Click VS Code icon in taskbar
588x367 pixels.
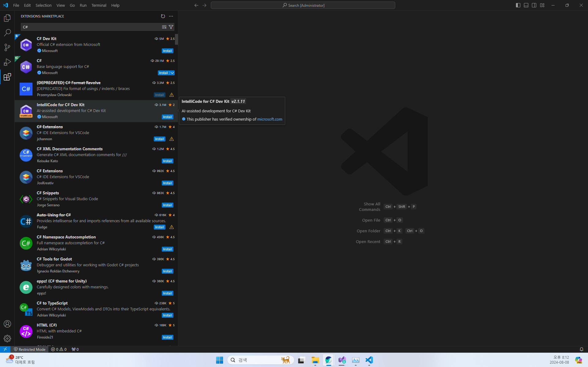369,360
